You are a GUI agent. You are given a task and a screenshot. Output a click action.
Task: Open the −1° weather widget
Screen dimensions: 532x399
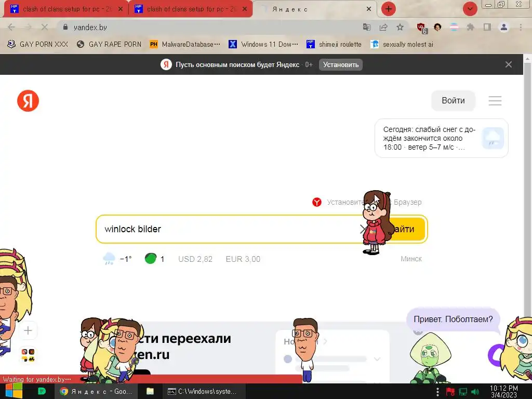tap(117, 259)
